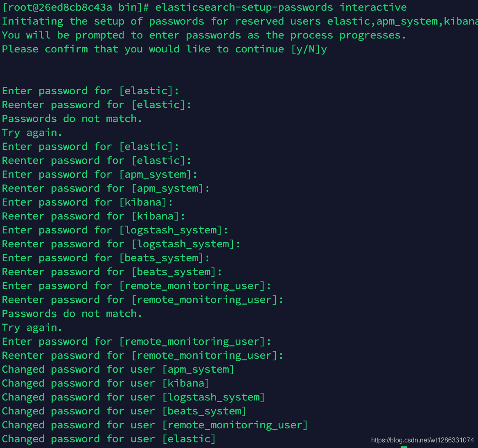Click 'Reenter password for [logstash_system]' prompt

(121, 244)
